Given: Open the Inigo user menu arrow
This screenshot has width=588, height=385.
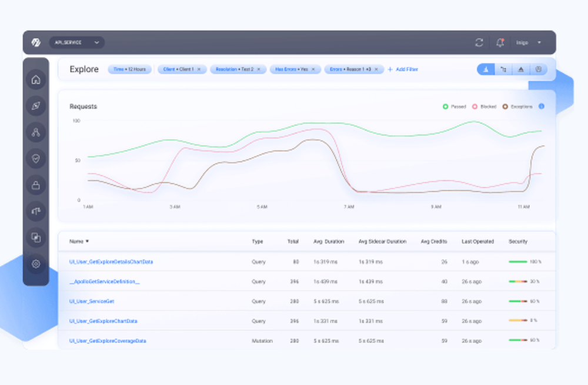Looking at the screenshot, I should click(x=539, y=42).
